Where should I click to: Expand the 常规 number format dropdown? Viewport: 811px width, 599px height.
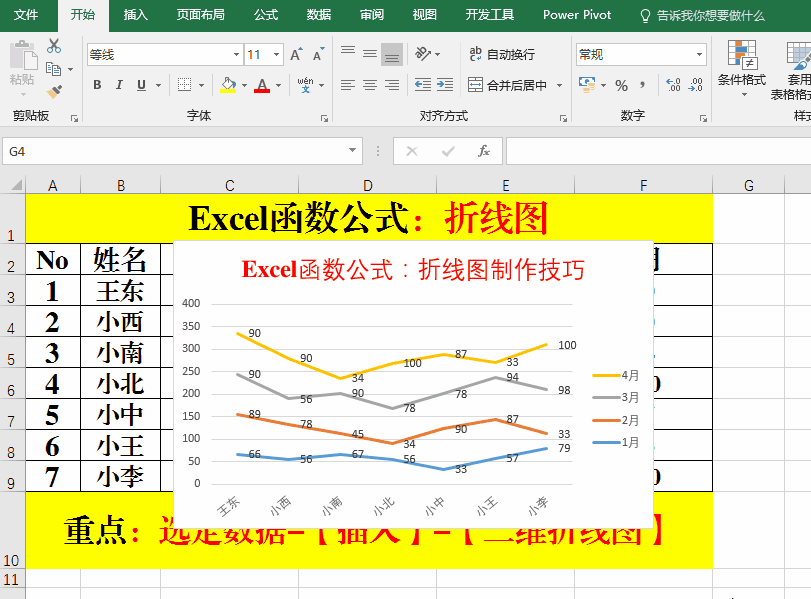pyautogui.click(x=699, y=55)
